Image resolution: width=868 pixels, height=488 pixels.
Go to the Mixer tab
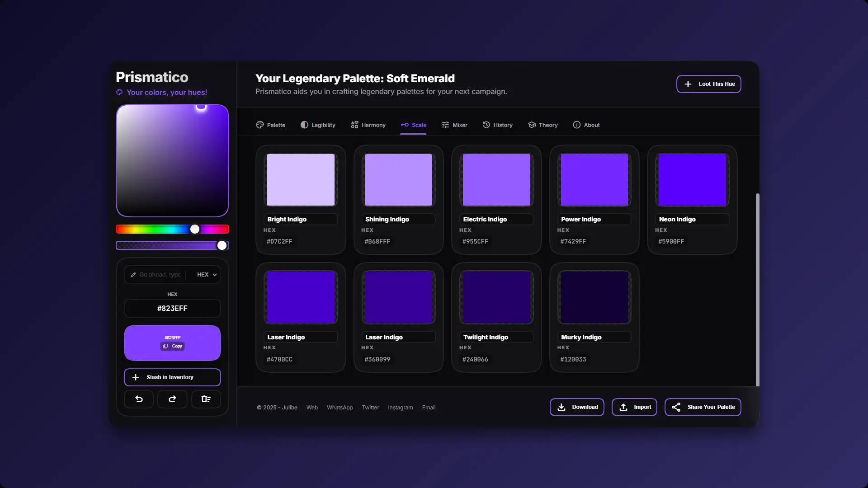[454, 125]
